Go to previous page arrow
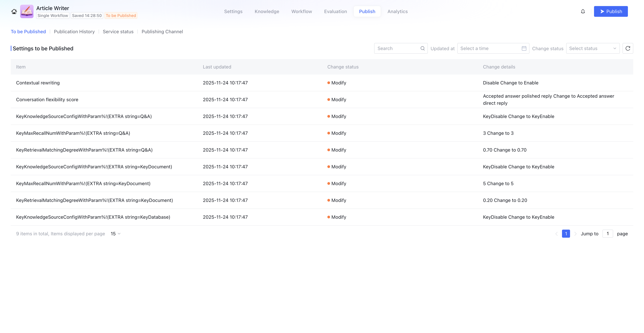 pyautogui.click(x=556, y=234)
